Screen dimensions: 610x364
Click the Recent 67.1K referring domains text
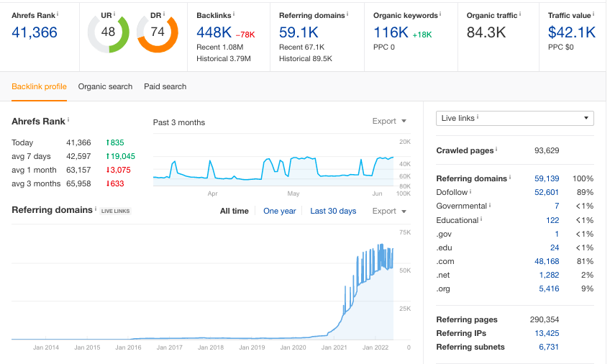(301, 47)
